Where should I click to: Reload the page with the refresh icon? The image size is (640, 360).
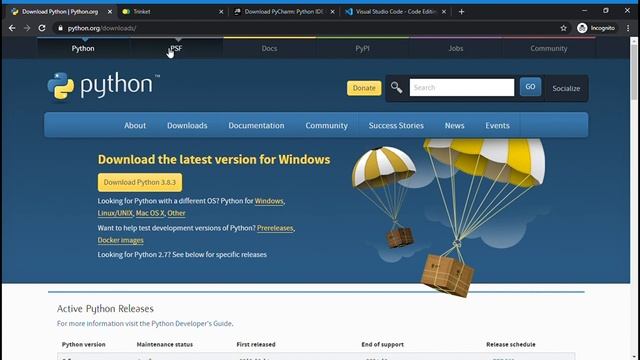pyautogui.click(x=42, y=28)
